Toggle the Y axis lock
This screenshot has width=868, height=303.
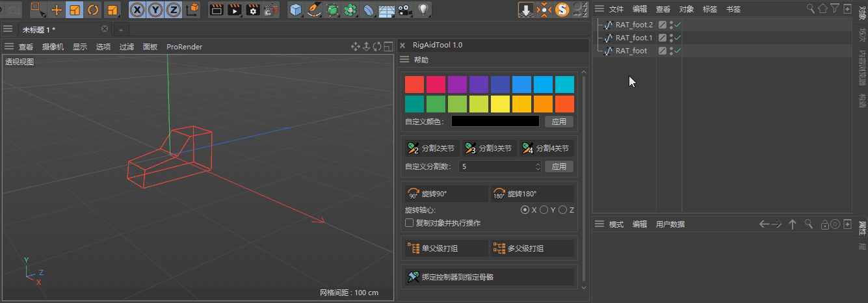click(x=155, y=9)
